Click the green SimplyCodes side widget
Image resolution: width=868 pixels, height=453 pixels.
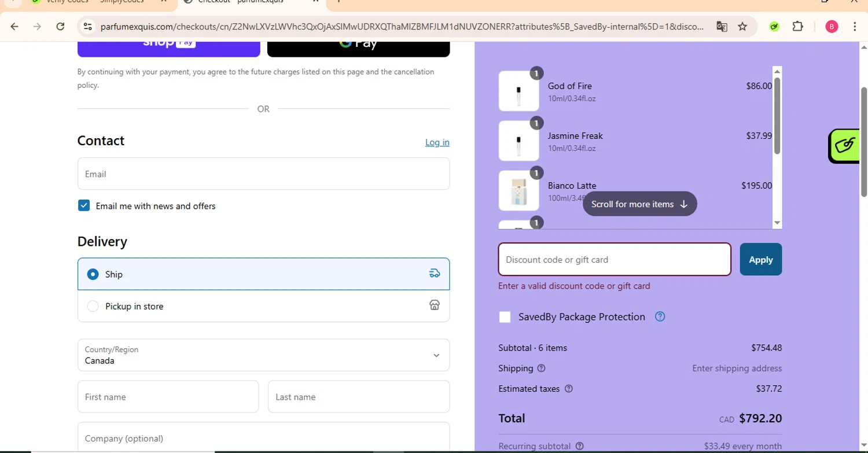844,146
